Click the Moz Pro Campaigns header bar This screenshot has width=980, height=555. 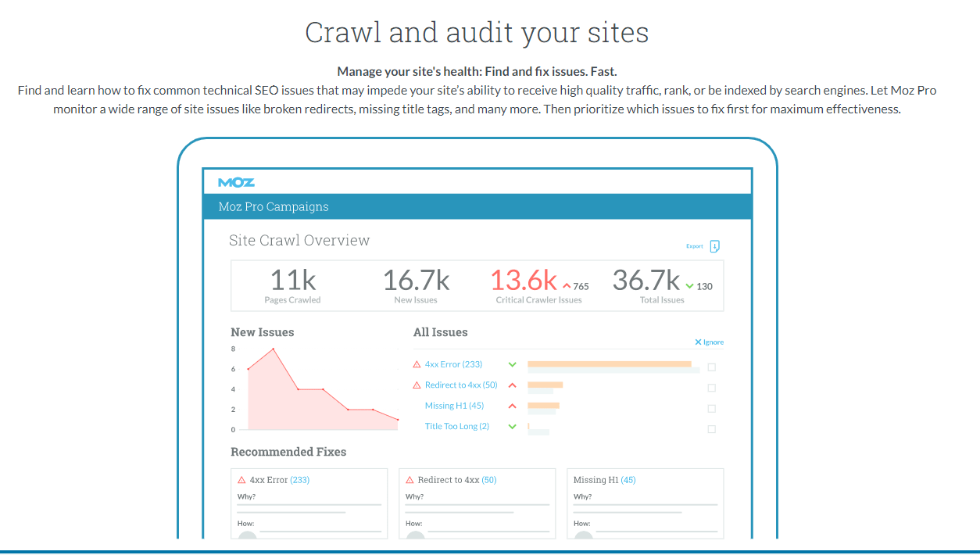pos(477,207)
